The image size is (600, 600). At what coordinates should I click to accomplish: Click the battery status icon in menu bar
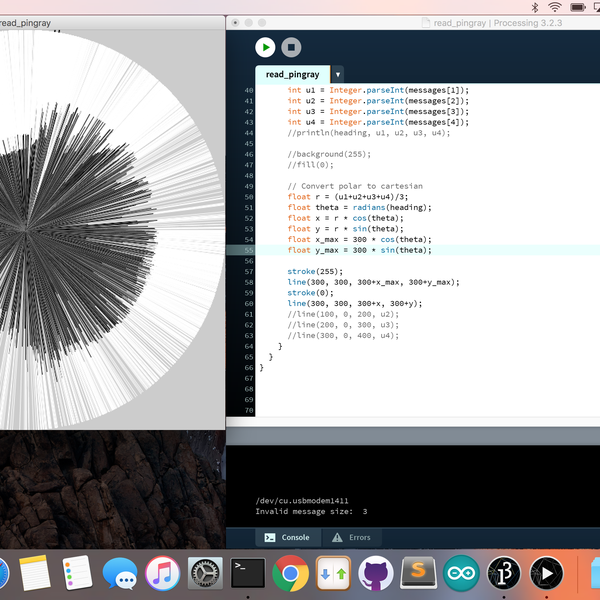click(580, 7)
